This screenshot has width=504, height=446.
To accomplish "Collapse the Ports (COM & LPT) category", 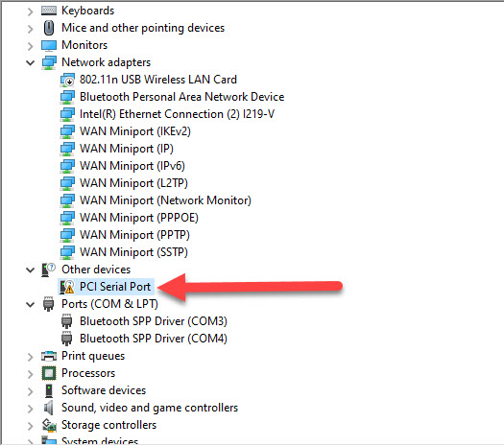I will (x=30, y=304).
